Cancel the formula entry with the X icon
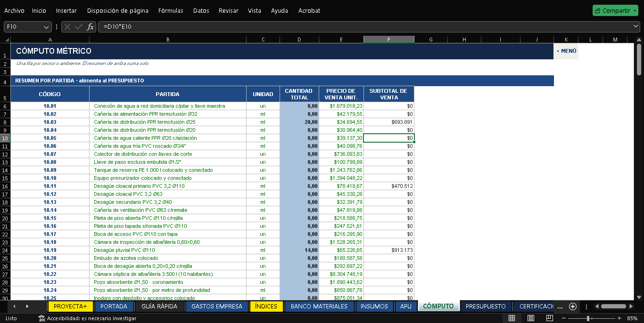Viewport: 644px width, 323px height. 67,27
